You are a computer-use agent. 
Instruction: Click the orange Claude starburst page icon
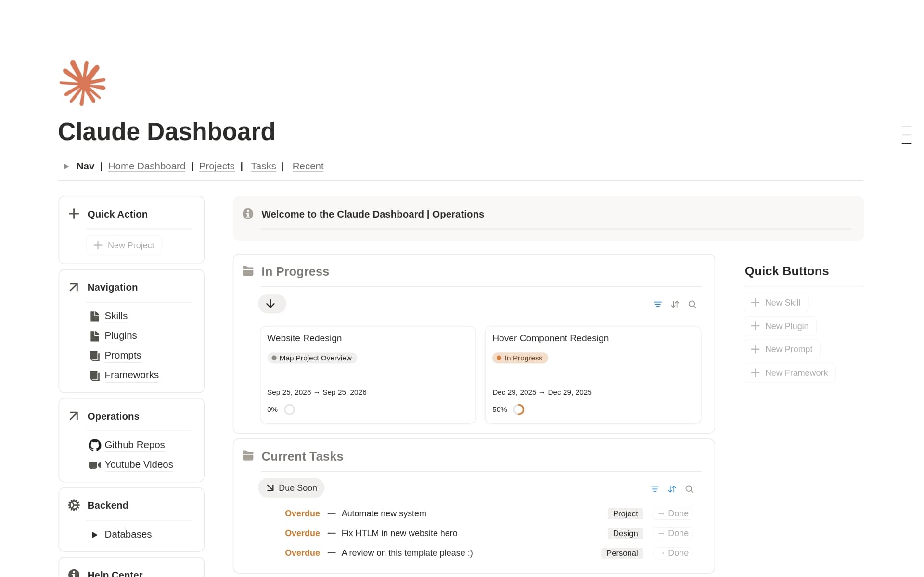[x=82, y=83]
